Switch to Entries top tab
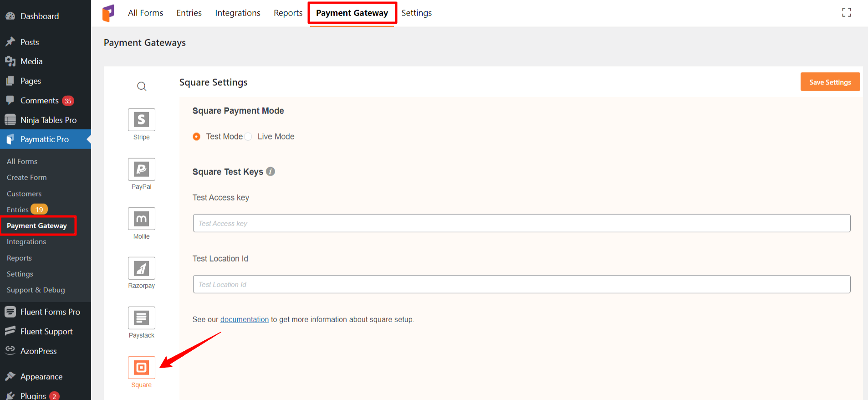Viewport: 868px width, 400px height. tap(189, 13)
